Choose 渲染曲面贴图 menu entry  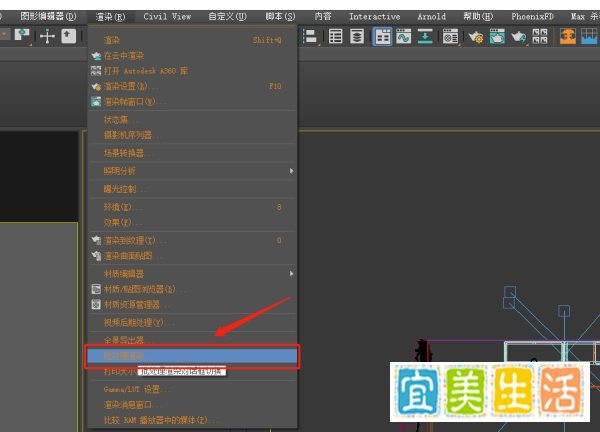point(192,256)
